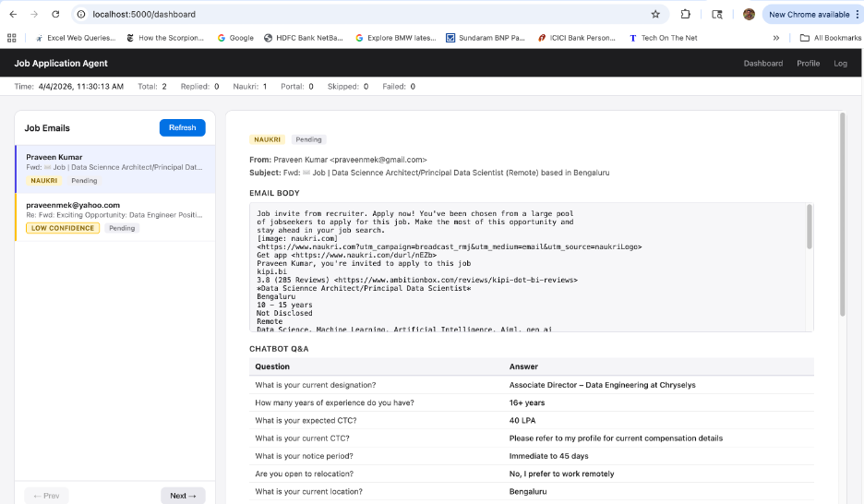Open the Profile nav item
Image resolution: width=864 pixels, height=504 pixels.
[808, 64]
